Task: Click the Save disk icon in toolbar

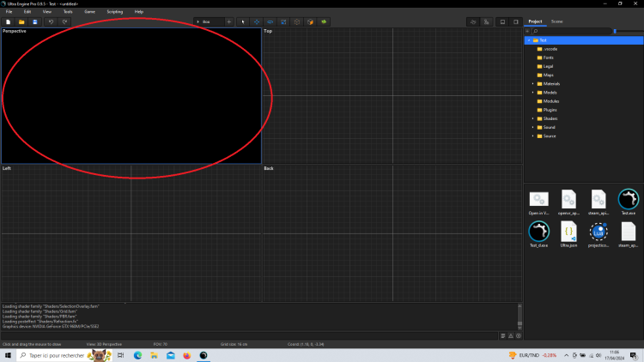Action: [34, 21]
